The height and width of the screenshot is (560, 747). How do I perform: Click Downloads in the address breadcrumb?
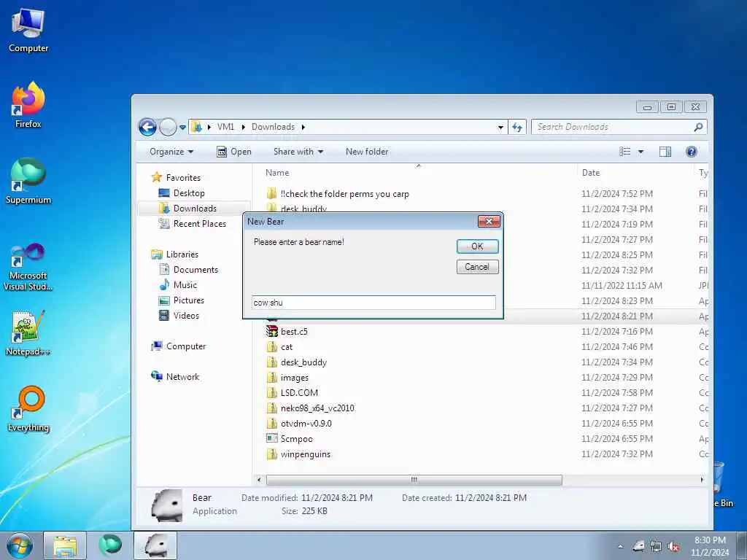(x=273, y=127)
